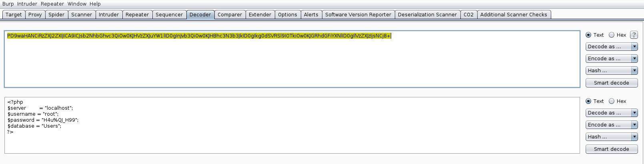Expand bottom 'Hash ...' dropdown
This screenshot has height=164, width=644.
coord(611,137)
